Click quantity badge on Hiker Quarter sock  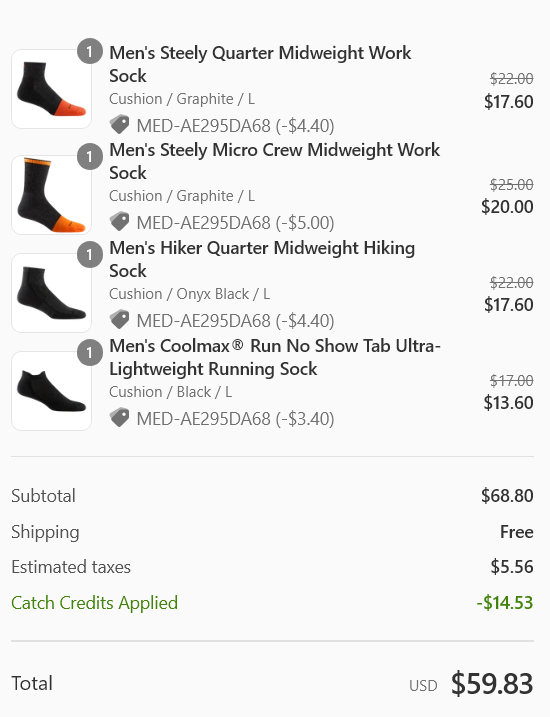coord(90,255)
